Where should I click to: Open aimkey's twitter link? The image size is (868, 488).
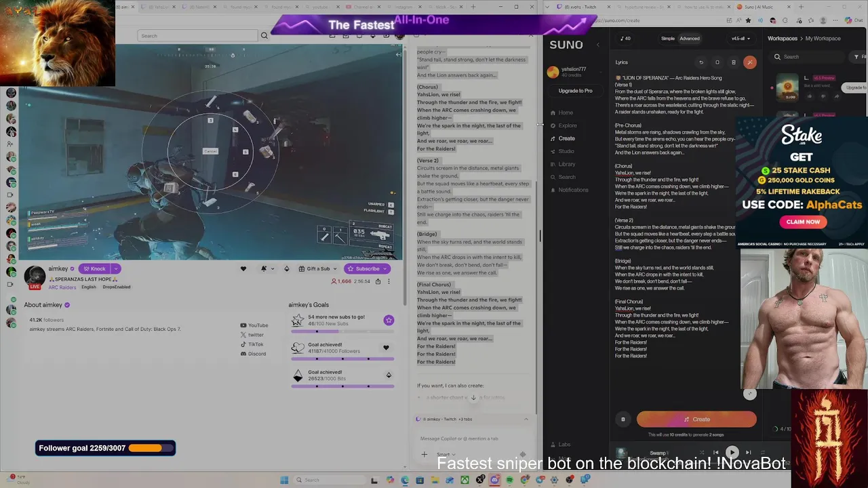coord(252,335)
